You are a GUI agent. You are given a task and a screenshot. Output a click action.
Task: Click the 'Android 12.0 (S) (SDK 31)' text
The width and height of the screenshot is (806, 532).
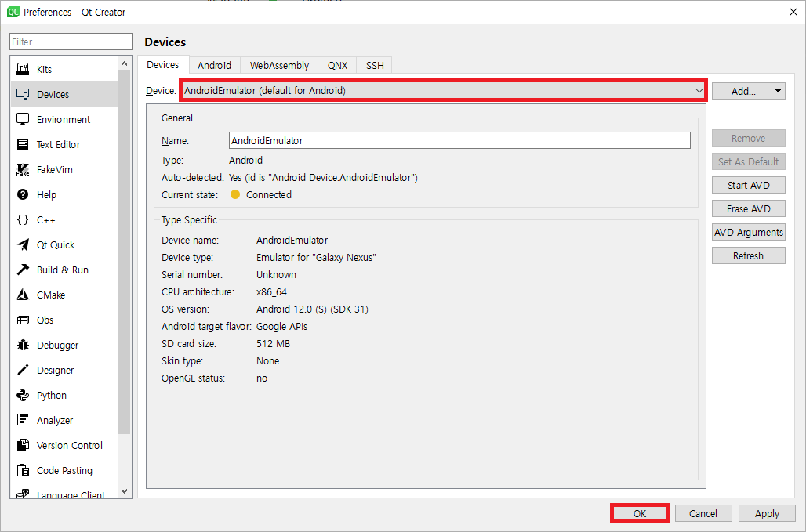click(312, 309)
